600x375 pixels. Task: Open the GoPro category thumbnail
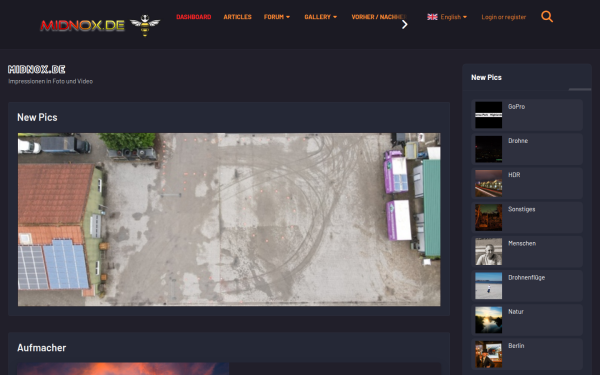click(489, 115)
